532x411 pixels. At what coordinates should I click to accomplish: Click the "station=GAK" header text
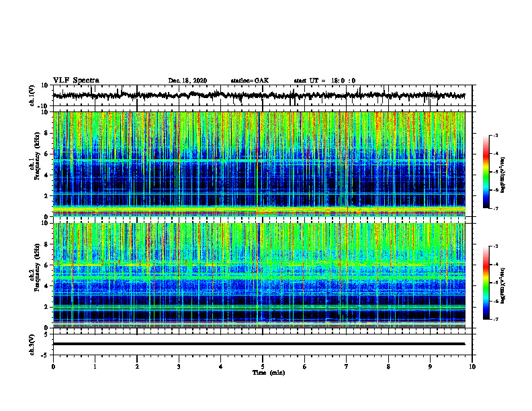250,81
